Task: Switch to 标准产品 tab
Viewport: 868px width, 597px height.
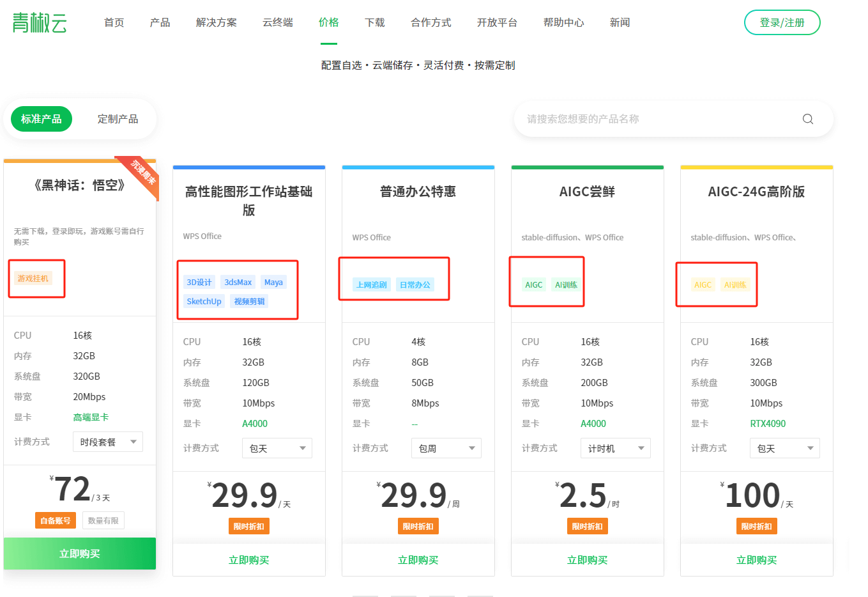Action: pos(42,119)
